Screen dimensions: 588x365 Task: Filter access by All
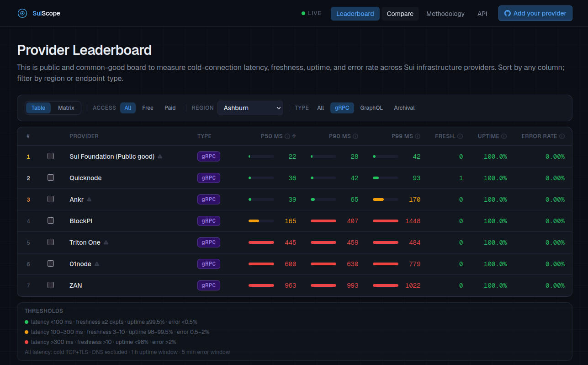click(128, 108)
